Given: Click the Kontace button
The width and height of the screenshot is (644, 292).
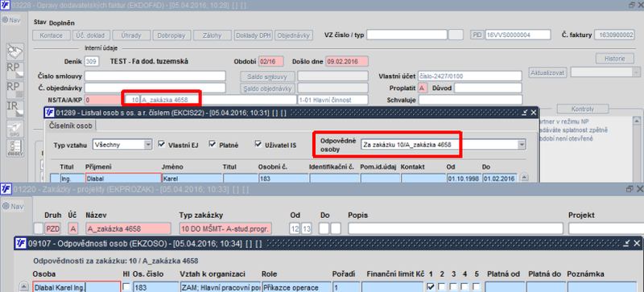Looking at the screenshot, I should click(52, 35).
